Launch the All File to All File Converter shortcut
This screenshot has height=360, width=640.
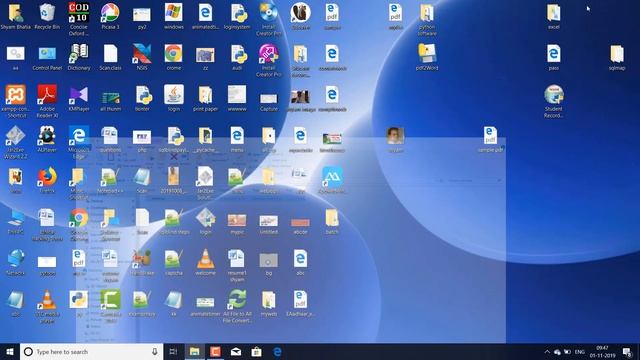(x=237, y=306)
